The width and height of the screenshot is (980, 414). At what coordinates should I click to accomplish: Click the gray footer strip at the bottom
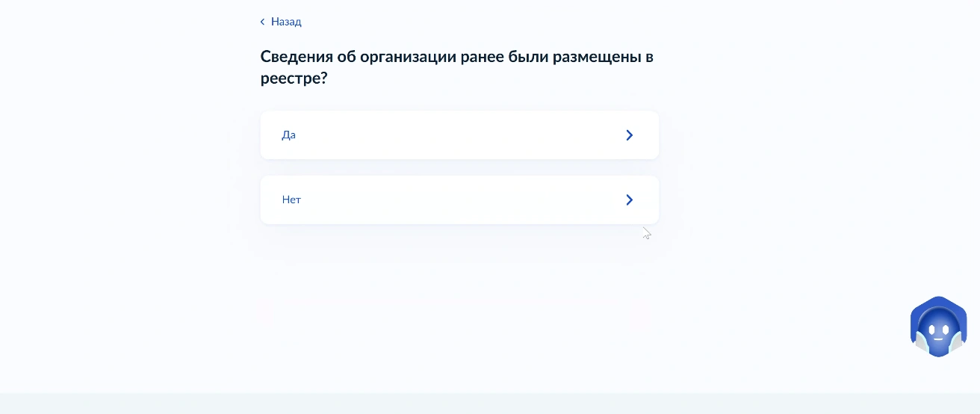click(x=490, y=404)
